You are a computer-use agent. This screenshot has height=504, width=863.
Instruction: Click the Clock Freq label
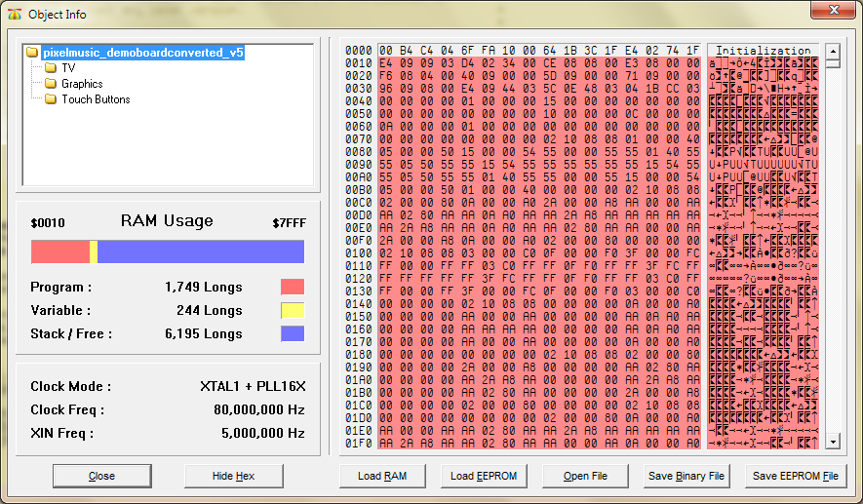[x=67, y=409]
